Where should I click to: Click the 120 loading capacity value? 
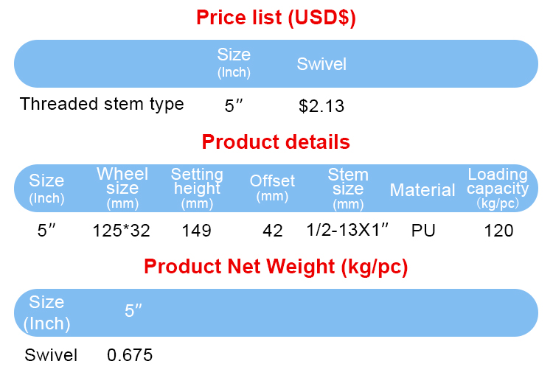click(x=498, y=231)
